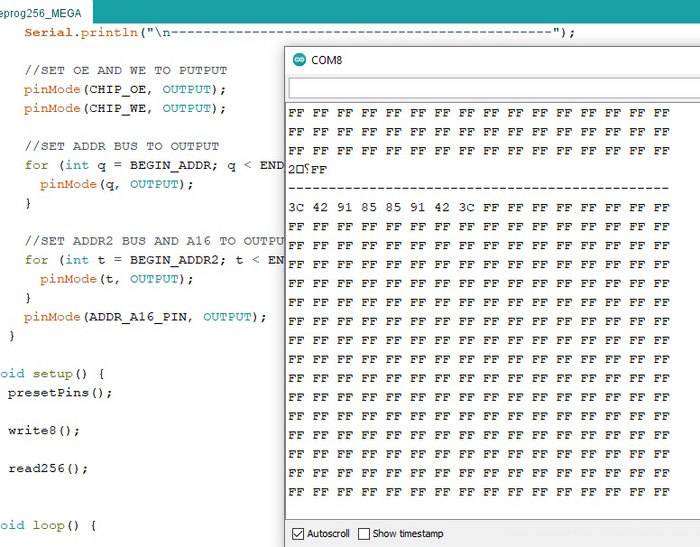The height and width of the screenshot is (547, 700).
Task: Click the presetPins() call in setup
Action: [x=60, y=393]
